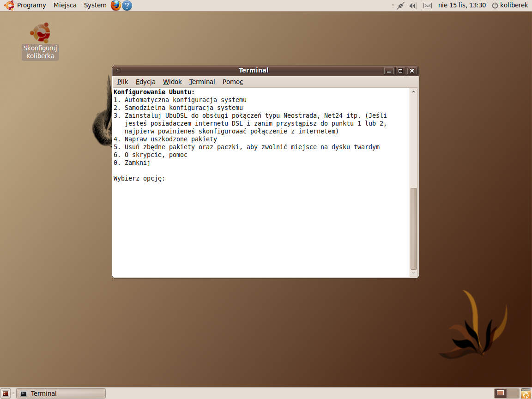
Task: Open the blue question-mark Help icon
Action: pyautogui.click(x=127, y=6)
